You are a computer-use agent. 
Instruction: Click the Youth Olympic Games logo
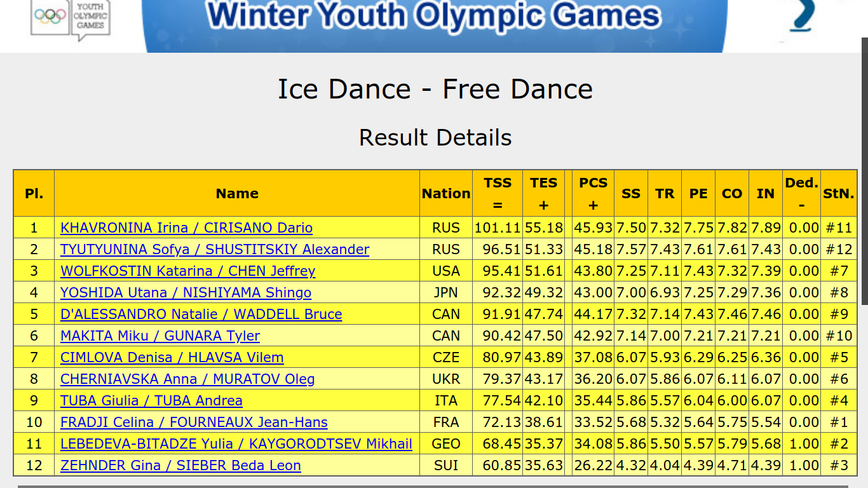(71, 20)
